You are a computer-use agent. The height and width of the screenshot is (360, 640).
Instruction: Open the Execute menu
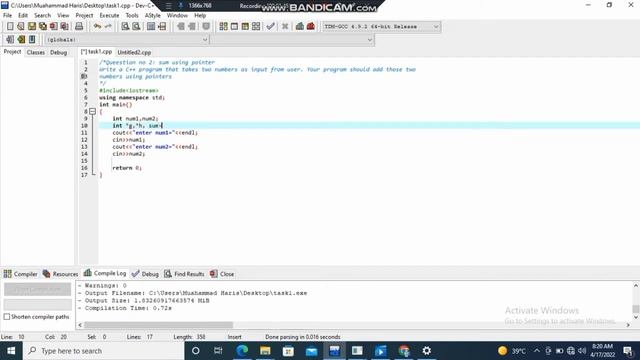coord(109,16)
